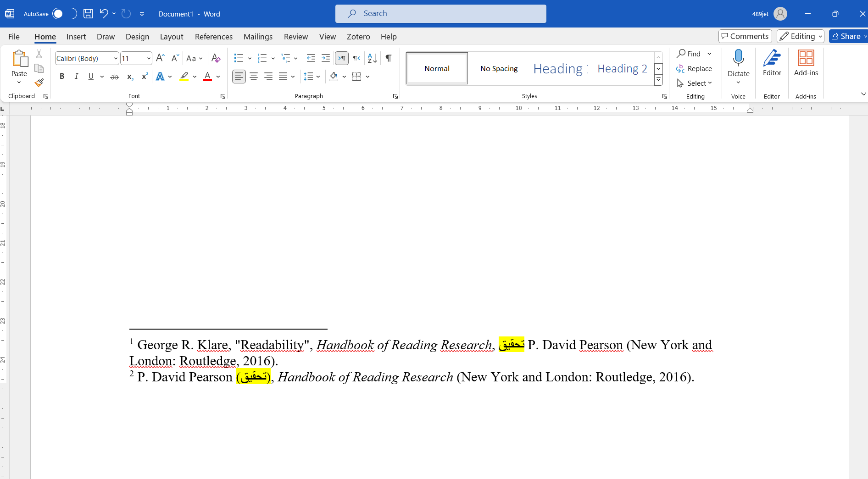This screenshot has width=868, height=479.
Task: Center align the paragraph
Action: [254, 77]
